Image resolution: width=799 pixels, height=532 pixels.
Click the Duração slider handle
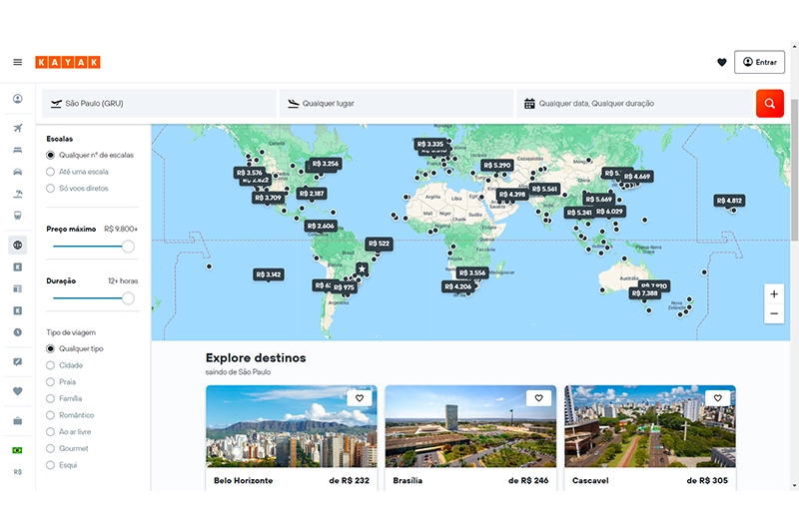pyautogui.click(x=128, y=298)
